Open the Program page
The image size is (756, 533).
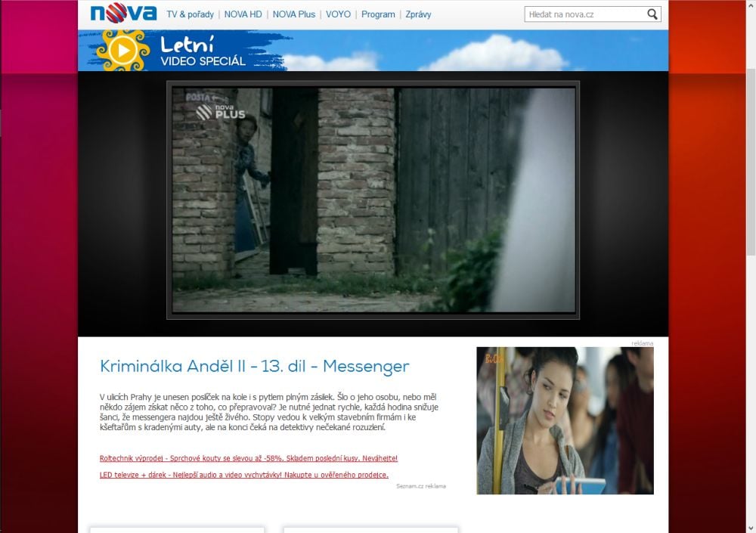378,14
